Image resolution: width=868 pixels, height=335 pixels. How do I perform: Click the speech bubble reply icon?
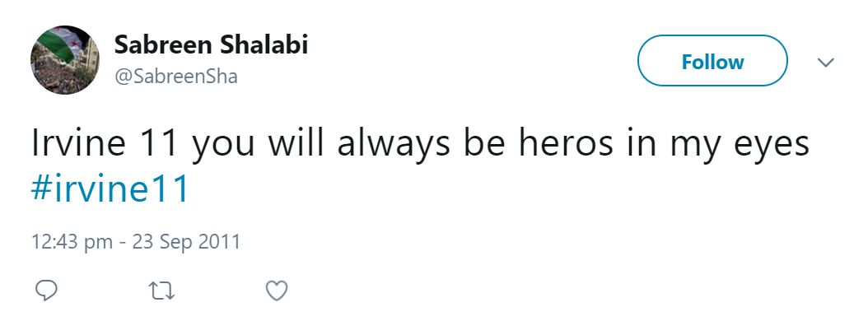tap(47, 290)
